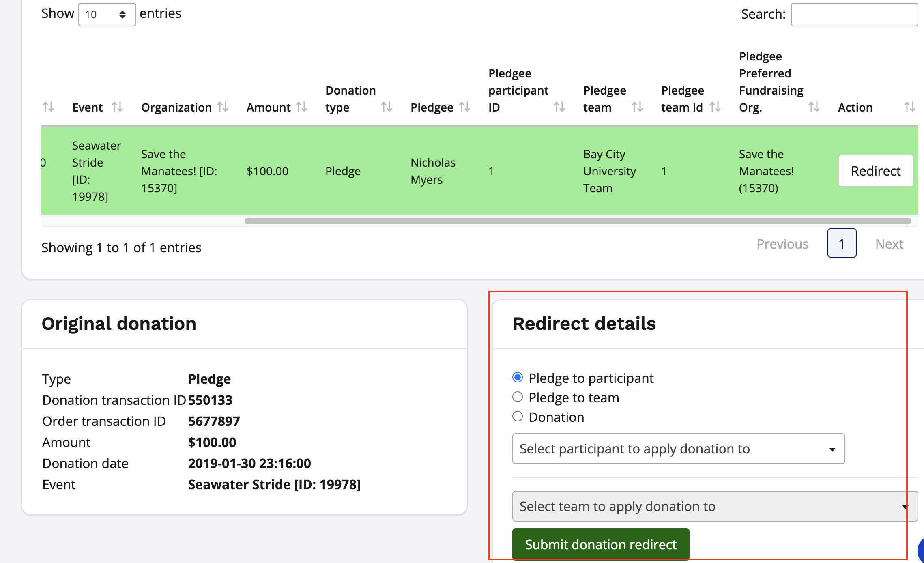Choose Pledge to team radio option
924x563 pixels.
[x=518, y=397]
